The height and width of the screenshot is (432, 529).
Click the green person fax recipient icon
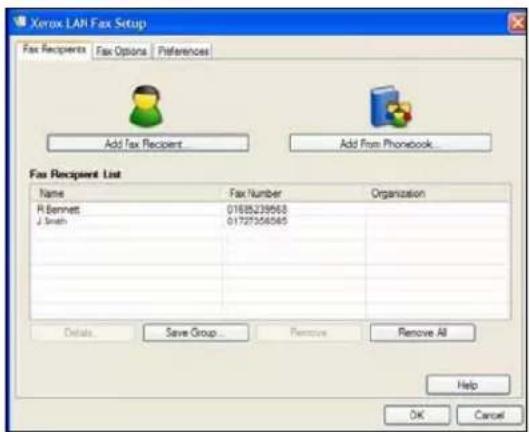click(x=146, y=106)
